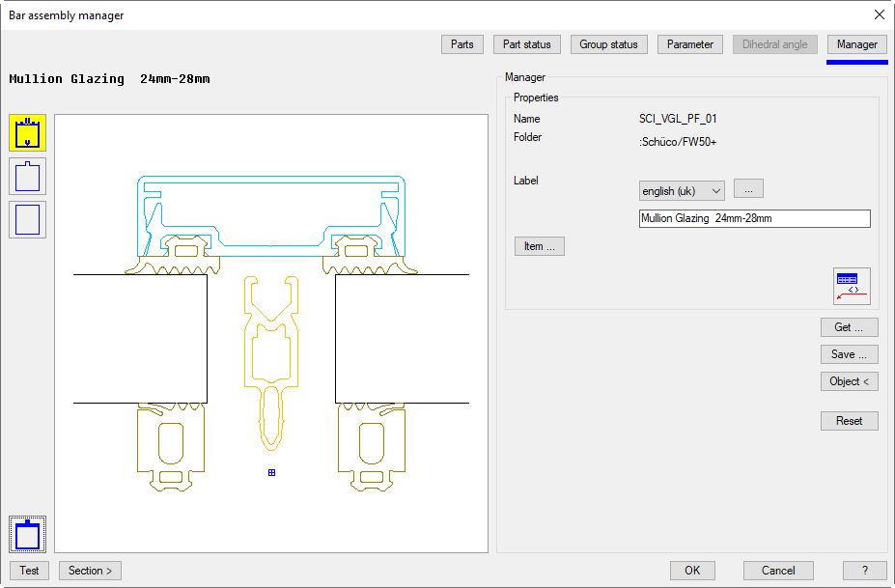Click the Reset button

849,421
